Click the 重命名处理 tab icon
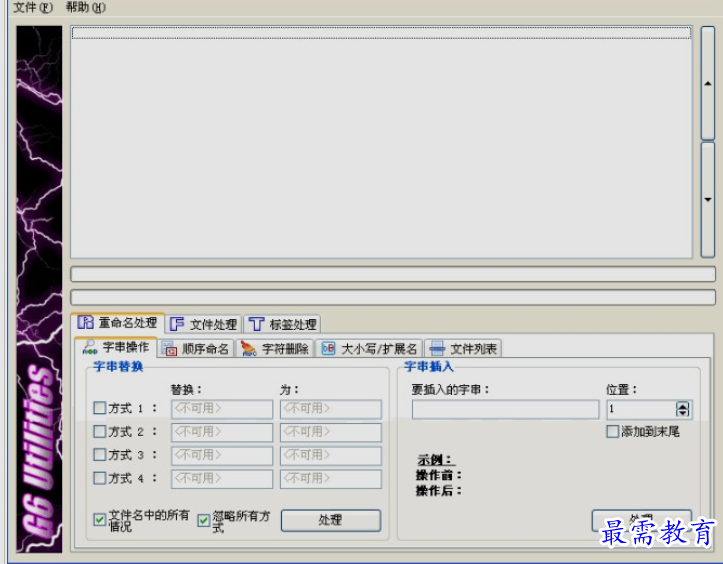This screenshot has height=564, width=723. point(85,322)
